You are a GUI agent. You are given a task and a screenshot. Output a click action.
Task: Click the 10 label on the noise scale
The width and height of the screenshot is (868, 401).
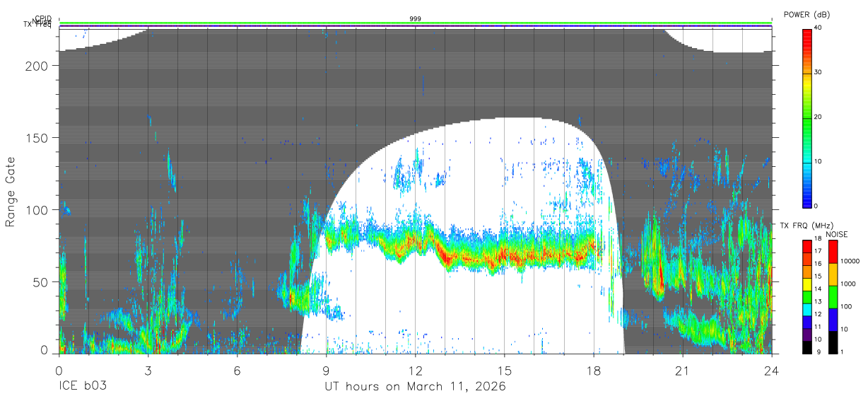(x=845, y=329)
